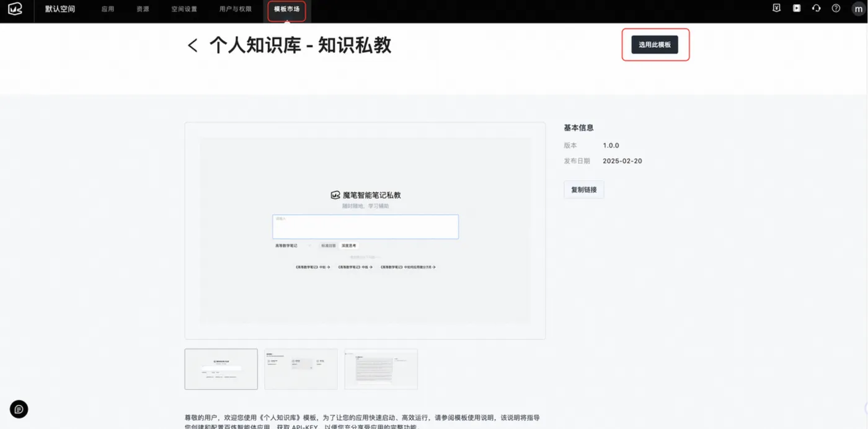Open the 应用 tab
Screen dimensions: 868x429
coord(108,9)
